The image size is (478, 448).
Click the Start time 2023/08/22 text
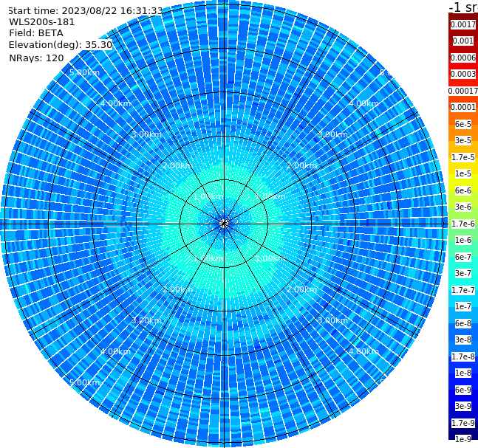coord(85,11)
